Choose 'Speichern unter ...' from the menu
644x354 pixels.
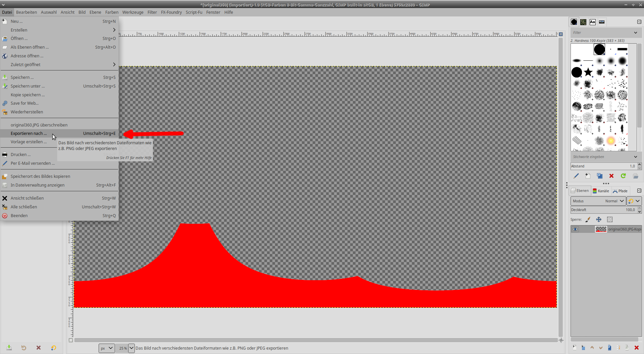pyautogui.click(x=28, y=86)
